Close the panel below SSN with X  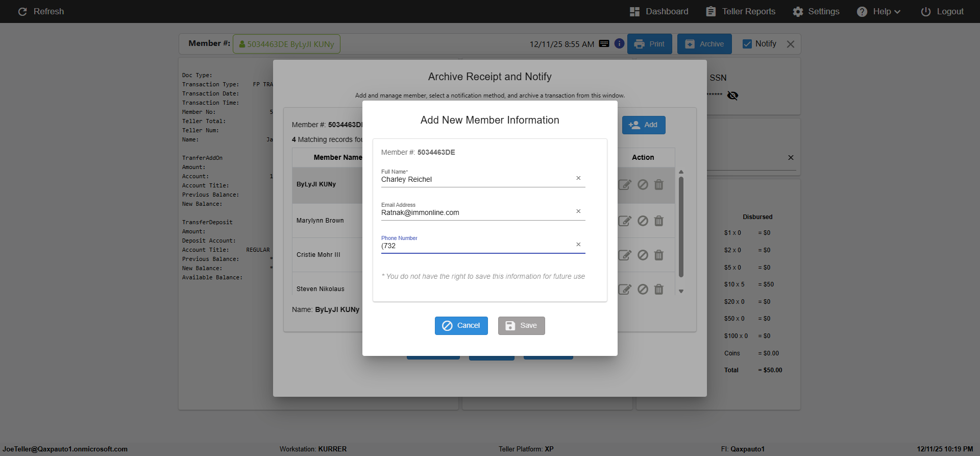[x=791, y=158]
